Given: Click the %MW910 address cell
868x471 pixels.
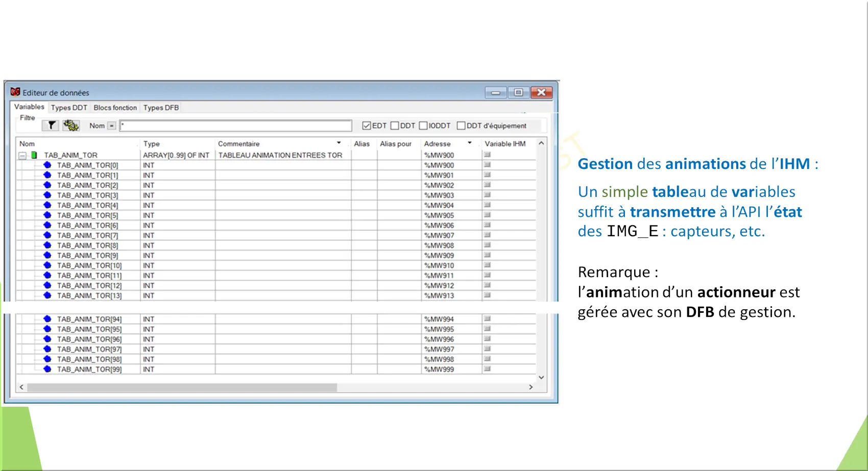Looking at the screenshot, I should click(451, 265).
